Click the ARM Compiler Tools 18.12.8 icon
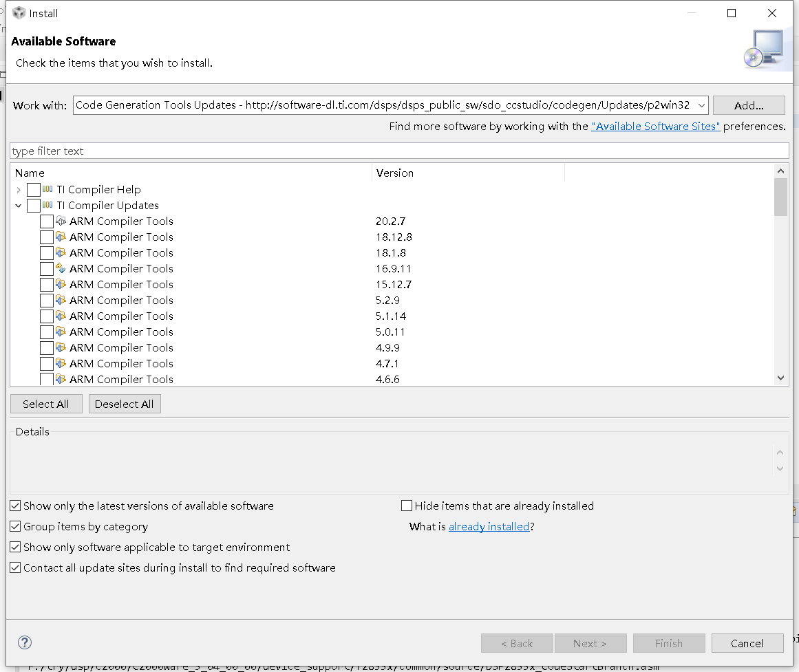The height and width of the screenshot is (672, 799). (61, 237)
